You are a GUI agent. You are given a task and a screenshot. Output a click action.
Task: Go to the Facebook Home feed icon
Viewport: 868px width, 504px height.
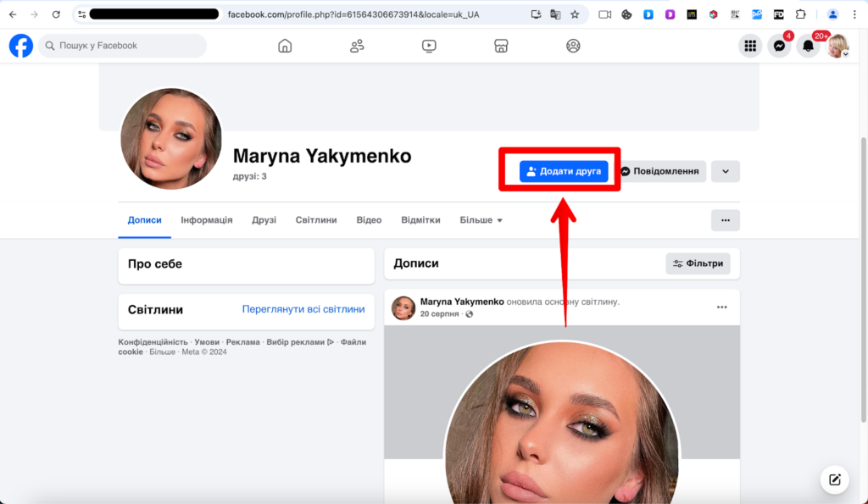(x=284, y=46)
